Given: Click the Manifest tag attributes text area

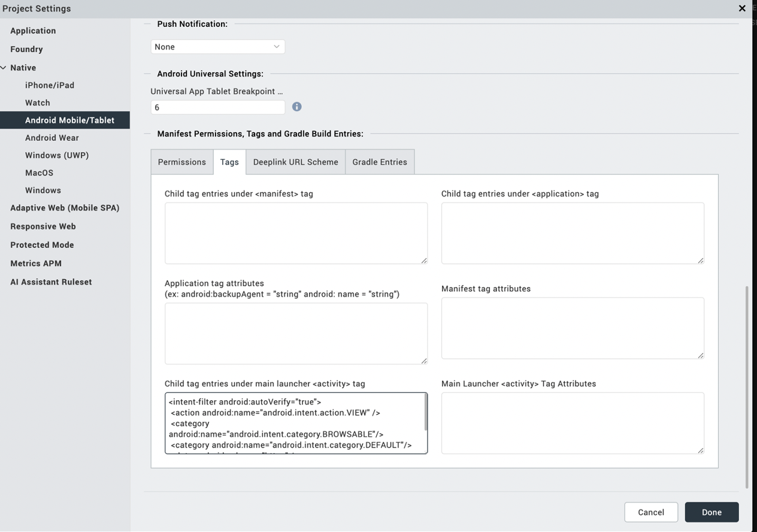Looking at the screenshot, I should [x=572, y=328].
